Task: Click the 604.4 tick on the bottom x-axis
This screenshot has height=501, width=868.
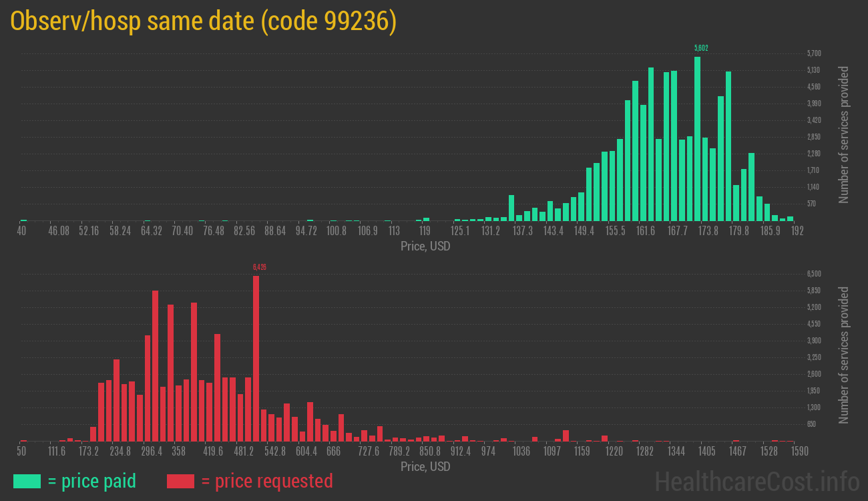Action: click(x=306, y=452)
